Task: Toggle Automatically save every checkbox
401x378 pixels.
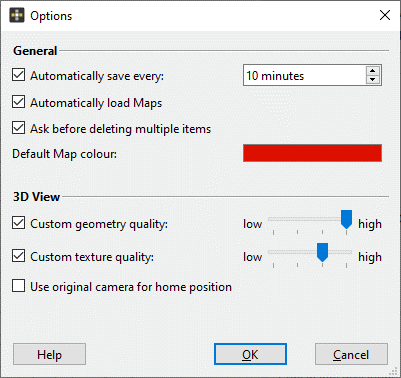Action: tap(18, 75)
